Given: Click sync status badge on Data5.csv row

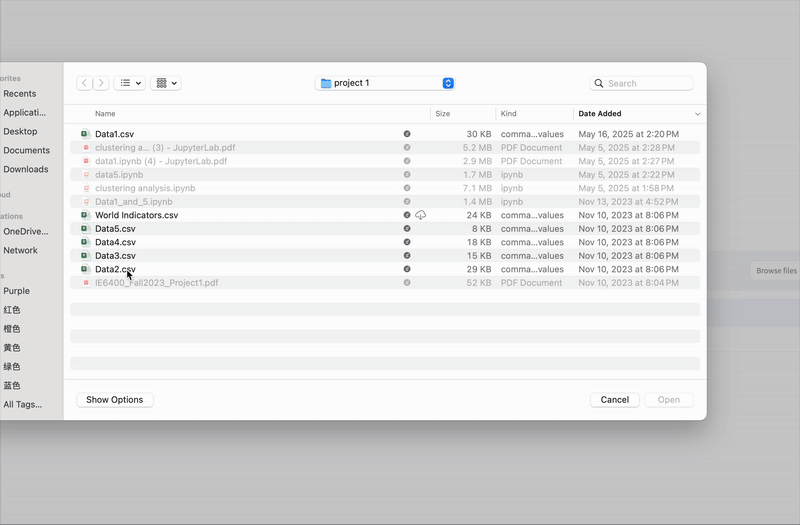Looking at the screenshot, I should click(407, 229).
